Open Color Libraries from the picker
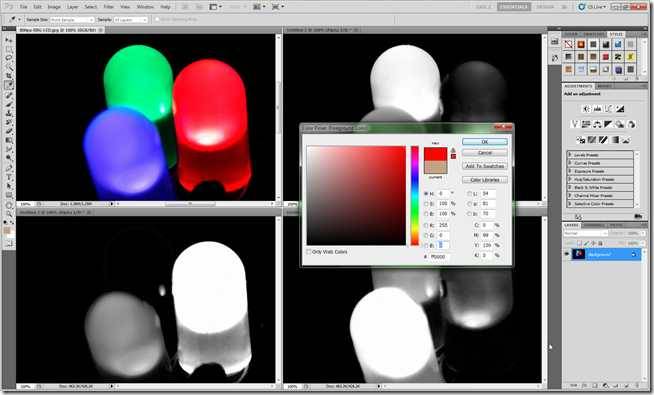654x395 pixels. click(x=485, y=180)
